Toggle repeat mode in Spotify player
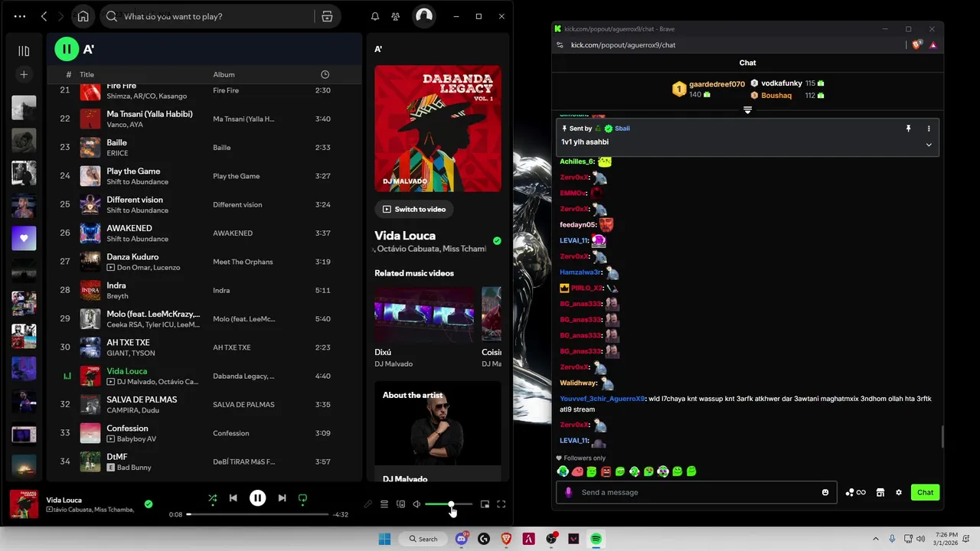The width and height of the screenshot is (980, 551). (x=302, y=498)
